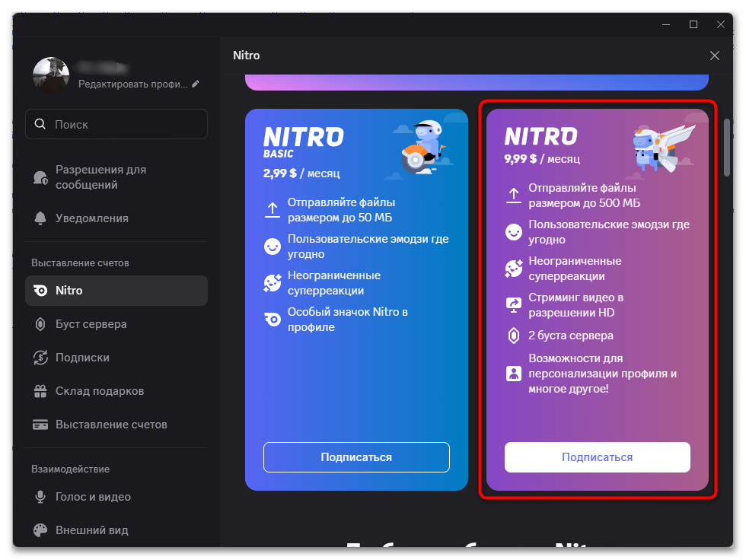This screenshot has height=560, width=746.
Task: Subscribe to the 9,99 $ Nitro plan
Action: pos(597,457)
